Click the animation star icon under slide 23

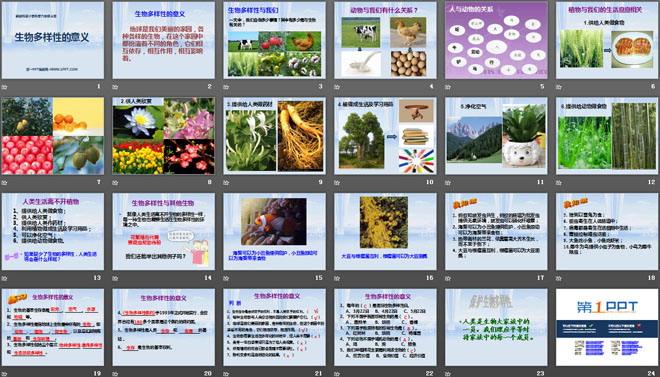(448, 374)
